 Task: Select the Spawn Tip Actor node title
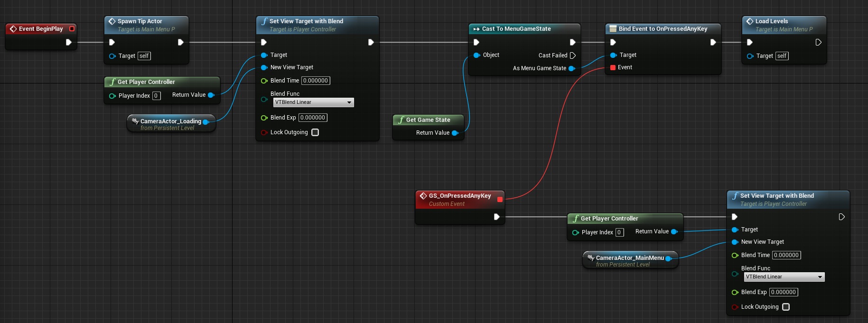[140, 21]
